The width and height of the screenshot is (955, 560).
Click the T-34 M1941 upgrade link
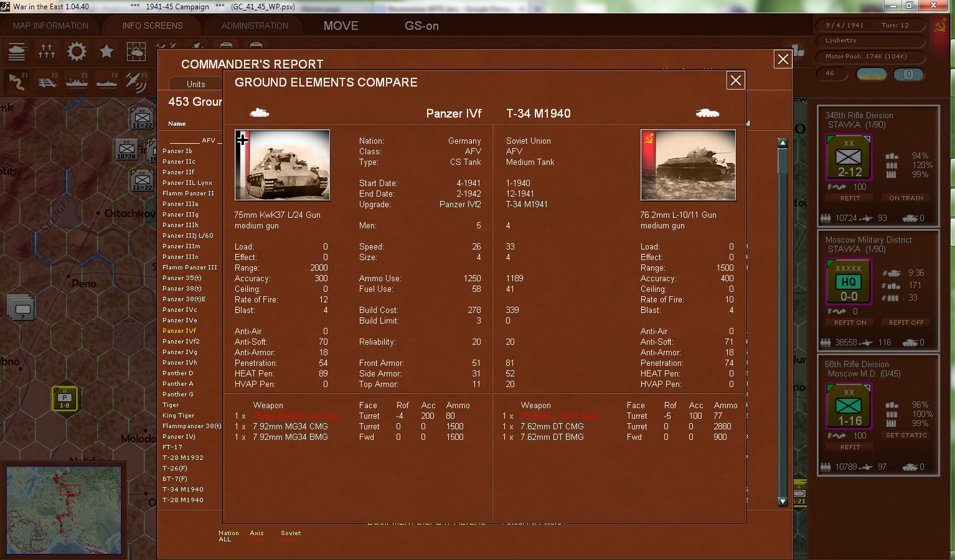click(x=527, y=205)
